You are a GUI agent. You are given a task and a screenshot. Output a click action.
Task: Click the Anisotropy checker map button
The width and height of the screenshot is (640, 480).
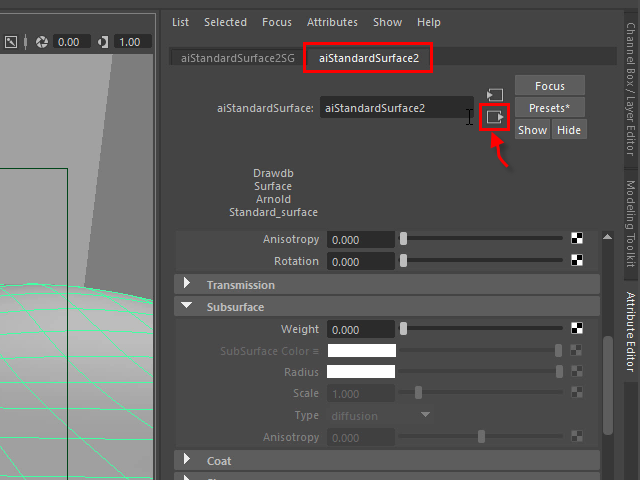577,239
